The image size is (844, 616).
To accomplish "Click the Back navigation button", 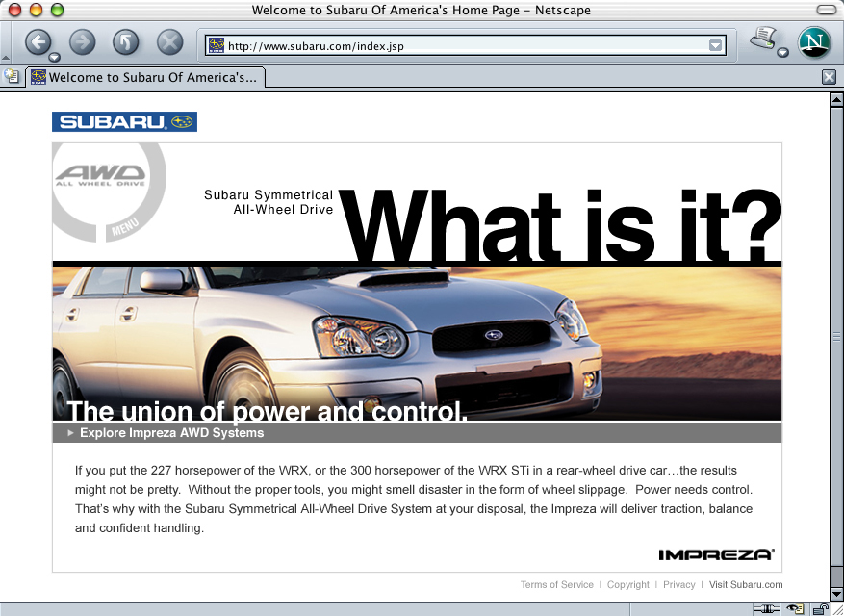I will coord(38,41).
